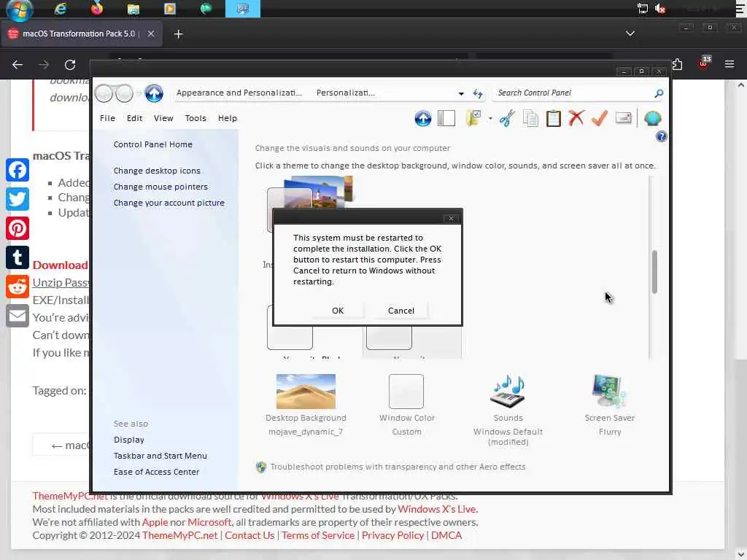Image resolution: width=747 pixels, height=560 pixels.
Task: Click the Paste clipboard icon
Action: (x=553, y=118)
